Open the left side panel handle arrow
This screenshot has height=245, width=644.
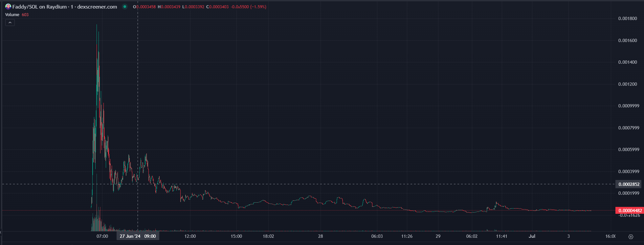(x=1, y=233)
